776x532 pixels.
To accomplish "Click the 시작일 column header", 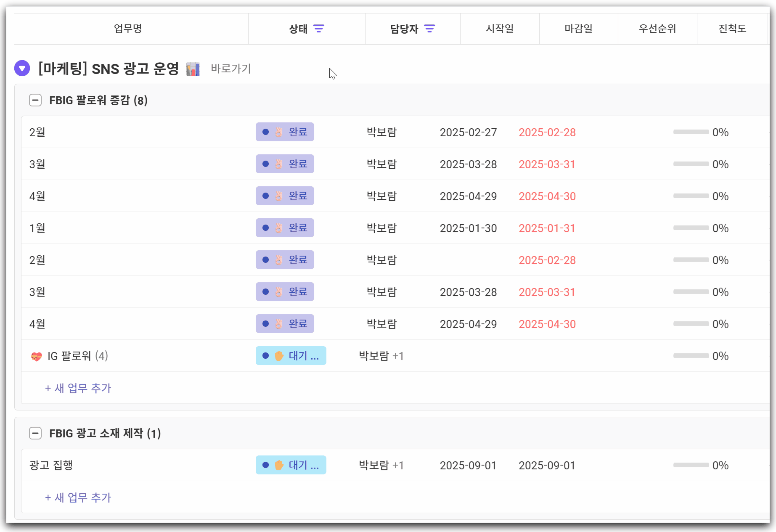I will (x=500, y=29).
